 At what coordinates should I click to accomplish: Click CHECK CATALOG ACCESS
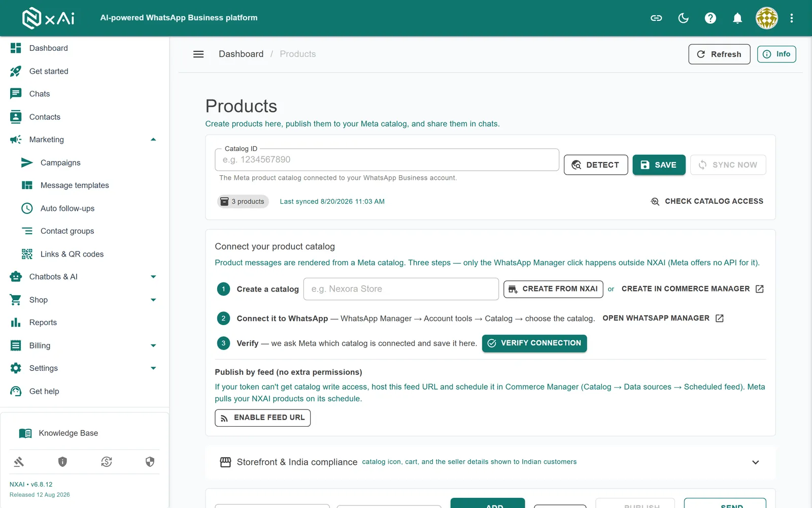pyautogui.click(x=706, y=202)
